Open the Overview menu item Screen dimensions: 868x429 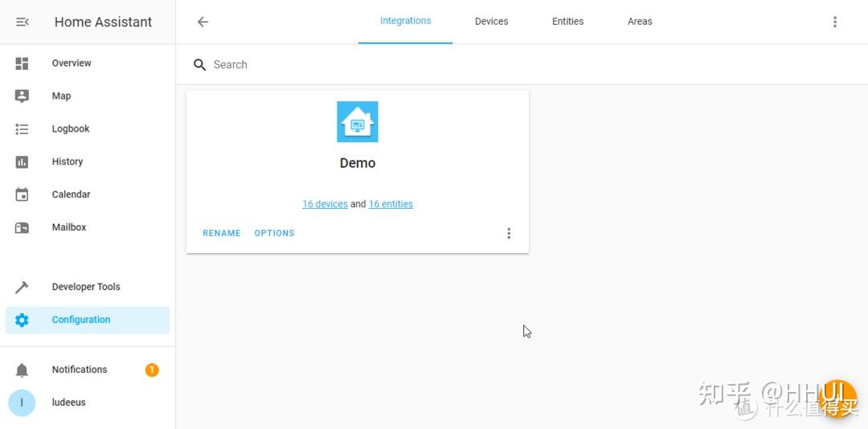coord(88,63)
